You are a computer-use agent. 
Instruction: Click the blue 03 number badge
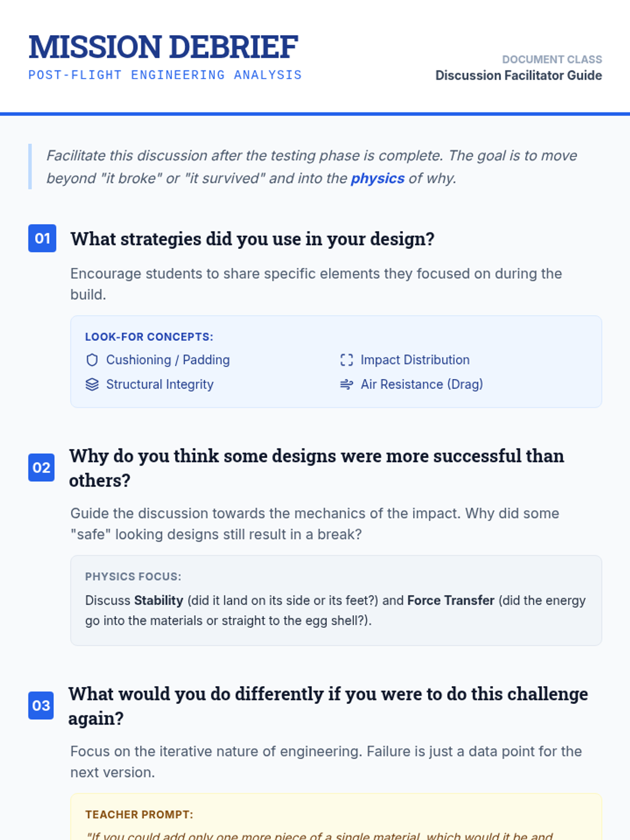pos(41,705)
